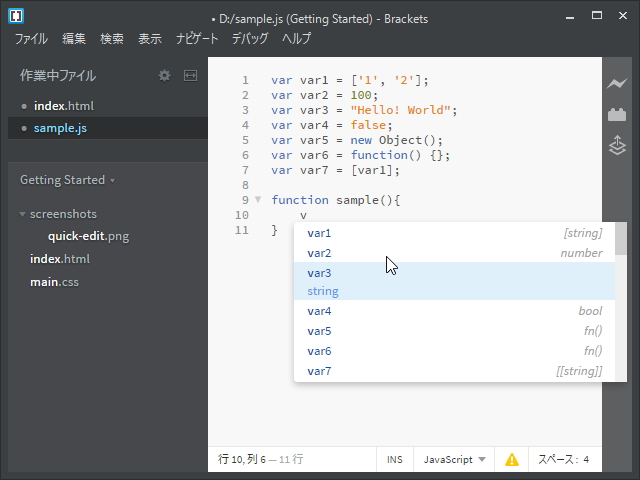Select index.html in working files

pyautogui.click(x=108, y=106)
